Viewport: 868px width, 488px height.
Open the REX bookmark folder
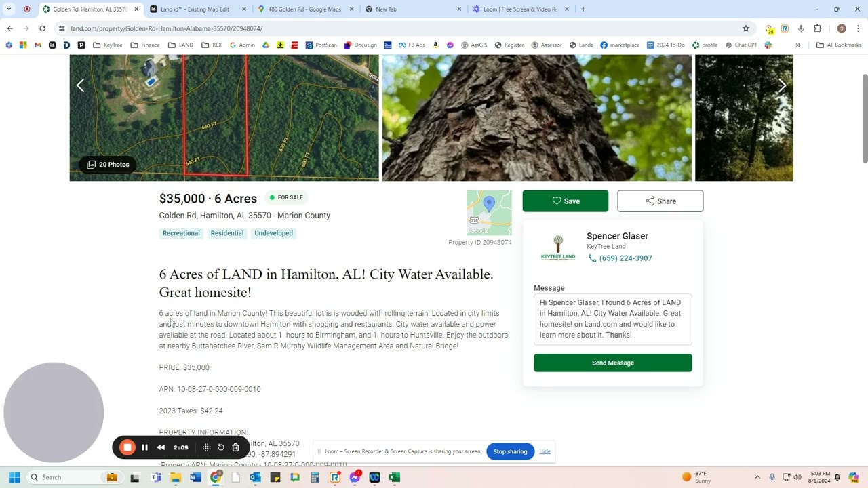[x=212, y=45]
